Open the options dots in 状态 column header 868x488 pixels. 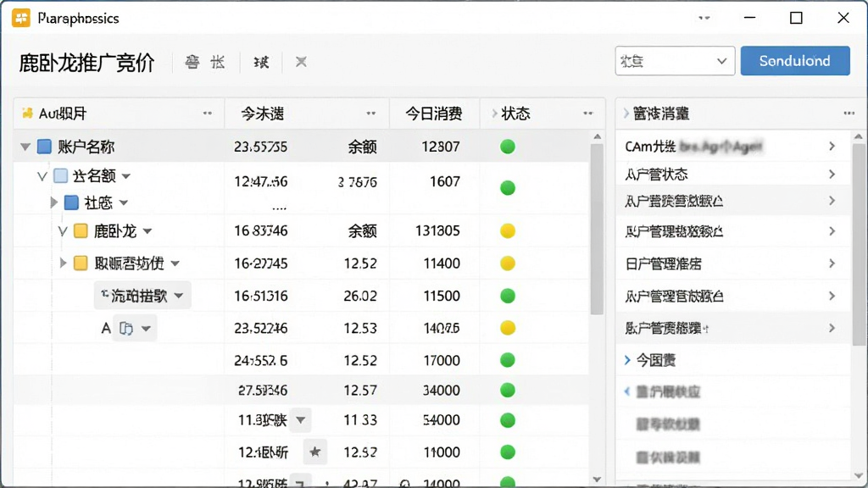[x=588, y=114]
